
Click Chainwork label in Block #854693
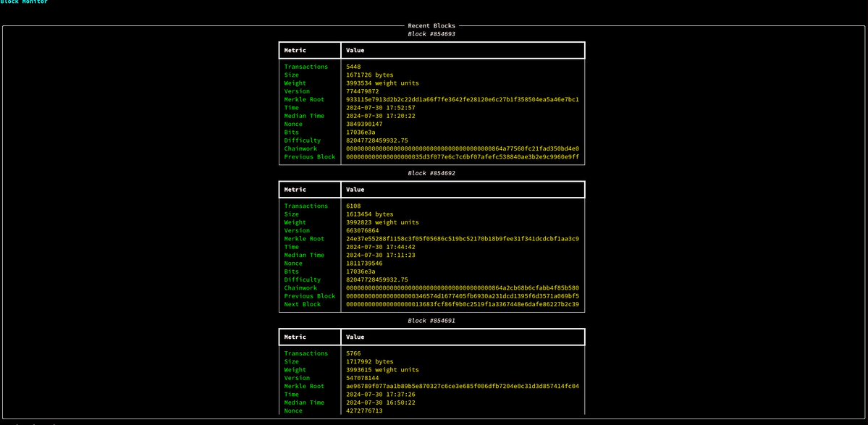pos(302,148)
